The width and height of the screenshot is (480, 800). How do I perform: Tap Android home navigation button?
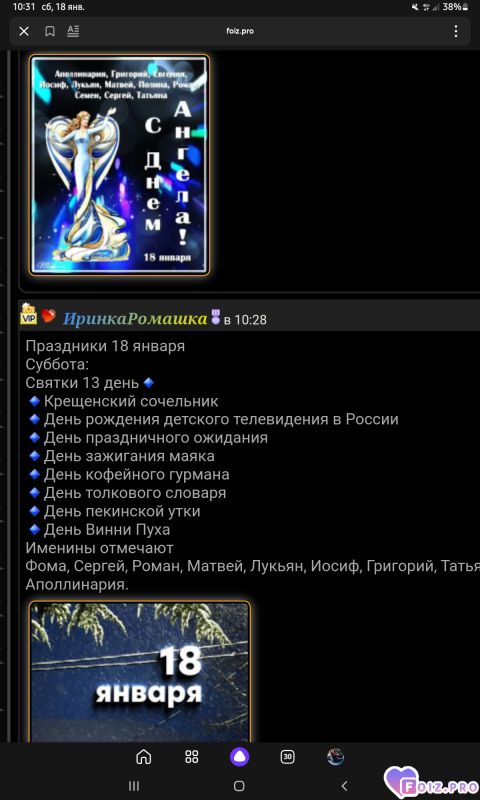coord(239,786)
